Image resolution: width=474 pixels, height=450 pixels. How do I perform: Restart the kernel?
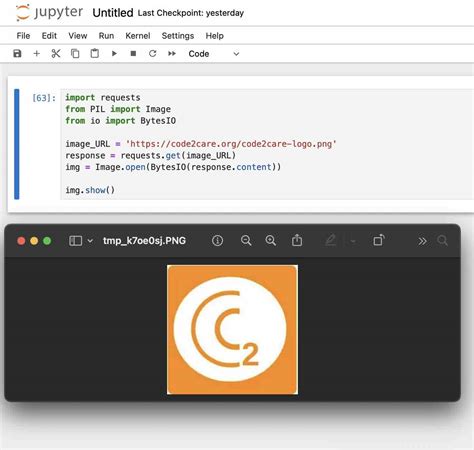point(153,53)
